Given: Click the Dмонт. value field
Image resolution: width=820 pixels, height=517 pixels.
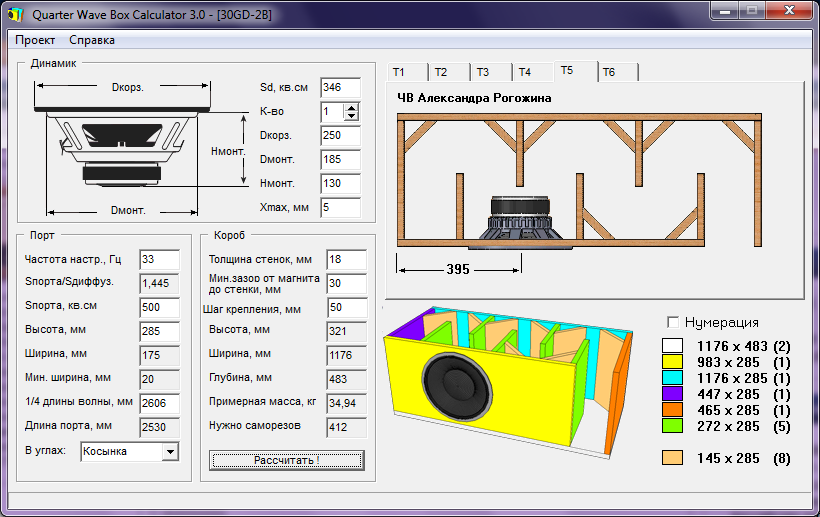Looking at the screenshot, I should click(x=340, y=160).
